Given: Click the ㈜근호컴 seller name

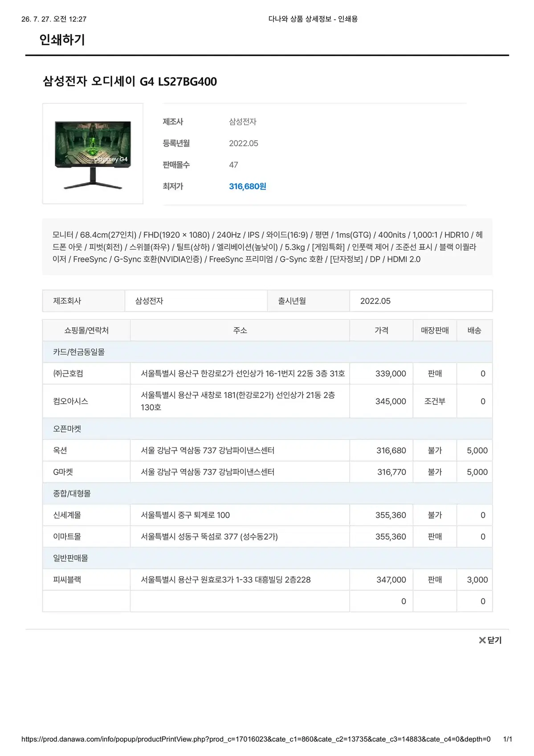Looking at the screenshot, I should coord(68,374).
